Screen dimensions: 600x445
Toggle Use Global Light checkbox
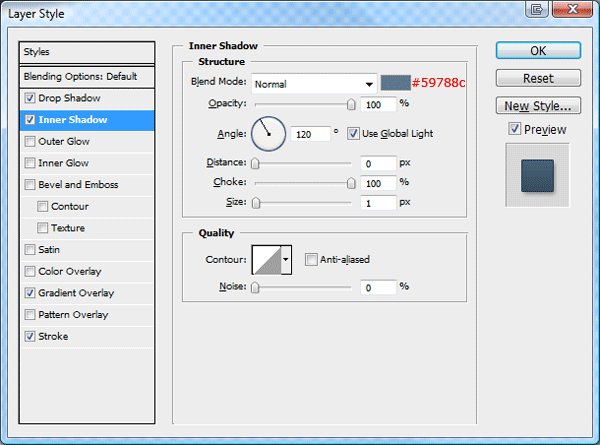pyautogui.click(x=353, y=134)
